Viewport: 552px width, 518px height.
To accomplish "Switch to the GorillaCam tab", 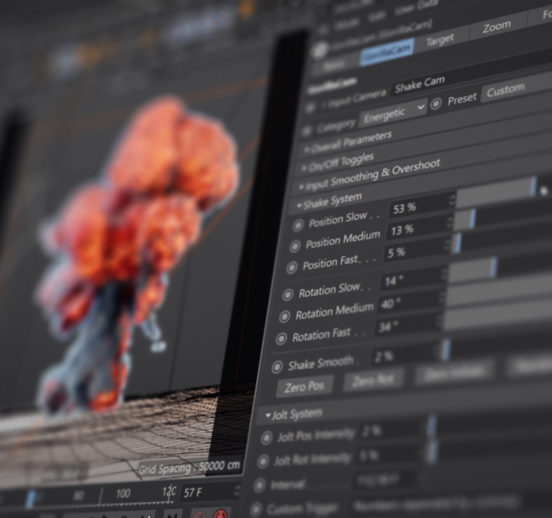I will click(x=387, y=52).
